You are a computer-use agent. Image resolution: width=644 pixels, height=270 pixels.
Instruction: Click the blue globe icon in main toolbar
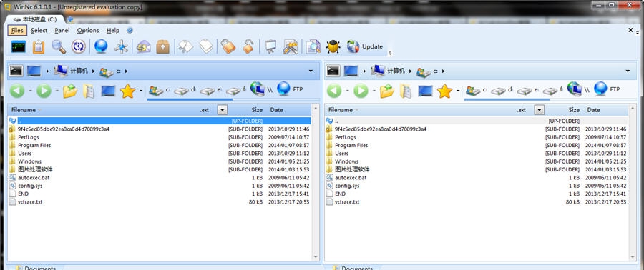point(101,46)
